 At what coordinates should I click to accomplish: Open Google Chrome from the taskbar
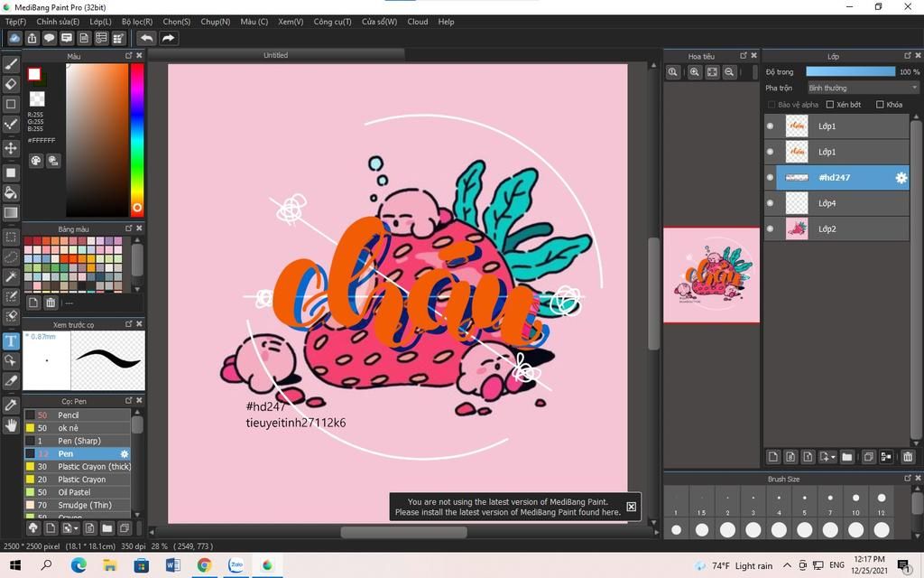[204, 565]
